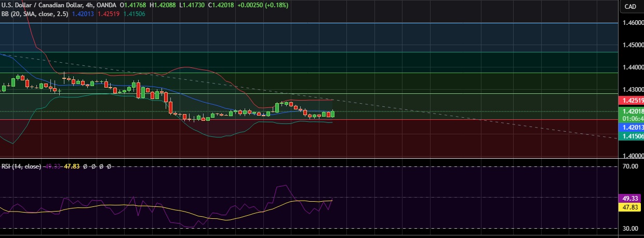644x238 pixels.
Task: Click the last green candlestick on the chart
Action: [332, 114]
